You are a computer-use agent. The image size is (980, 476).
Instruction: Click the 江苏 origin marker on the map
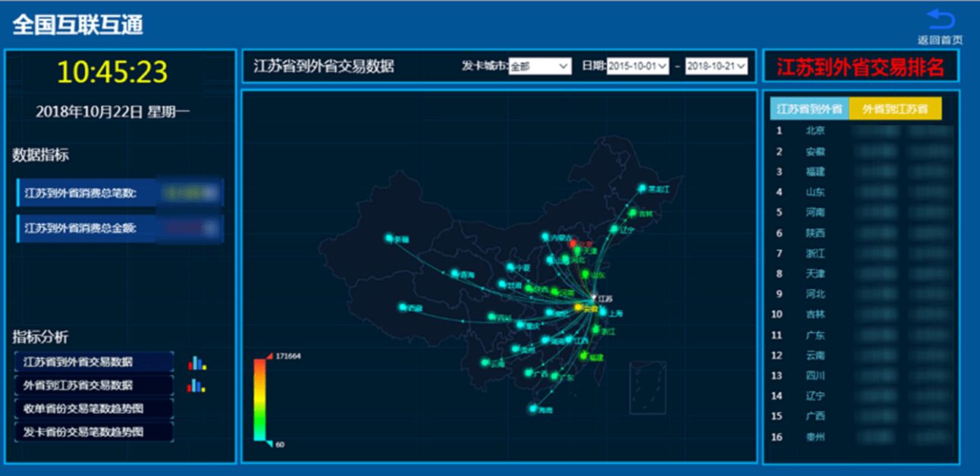[594, 297]
